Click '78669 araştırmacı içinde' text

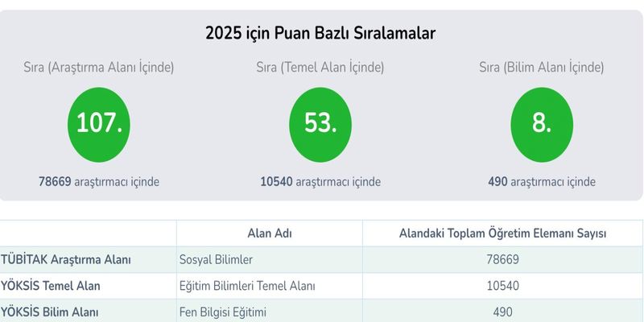coord(99,182)
